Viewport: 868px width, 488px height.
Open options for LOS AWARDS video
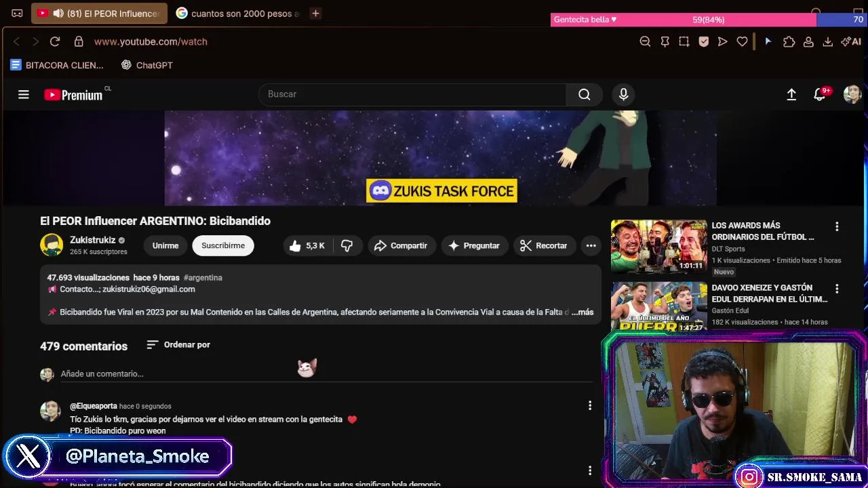click(x=837, y=226)
